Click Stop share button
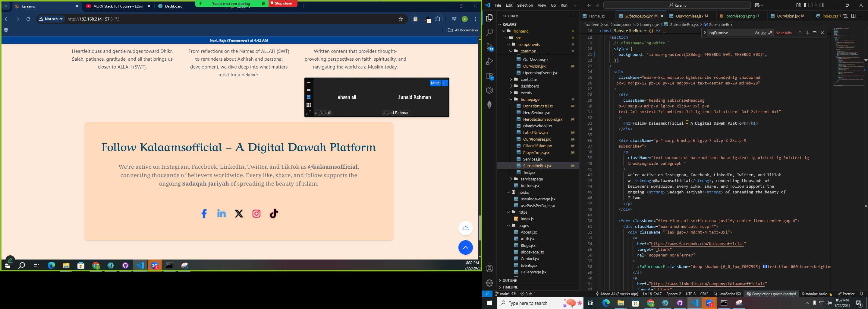Viewport: 868px width, 309px height. [283, 3]
